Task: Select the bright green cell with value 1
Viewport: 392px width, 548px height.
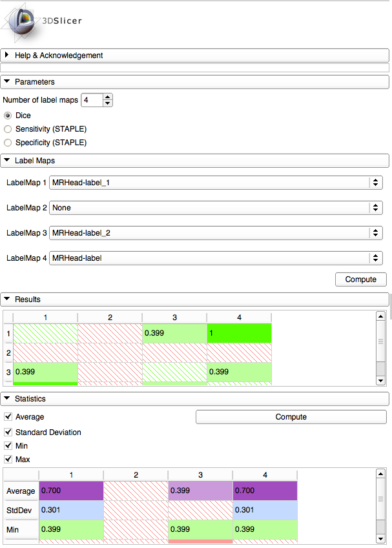Action: click(239, 333)
